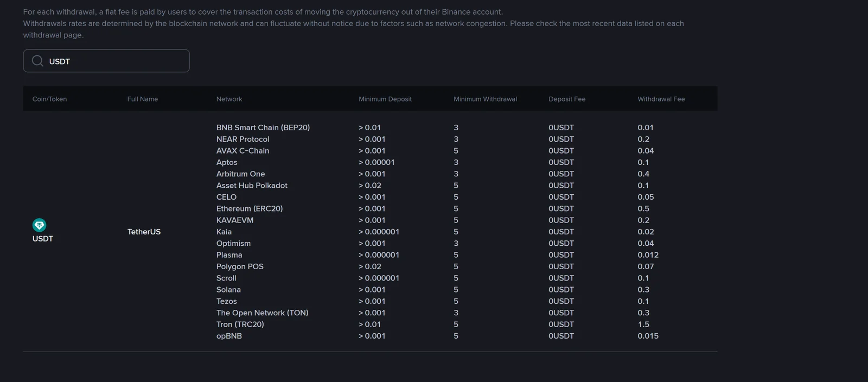Click the Asset Hub Polkadot network

[x=252, y=186]
